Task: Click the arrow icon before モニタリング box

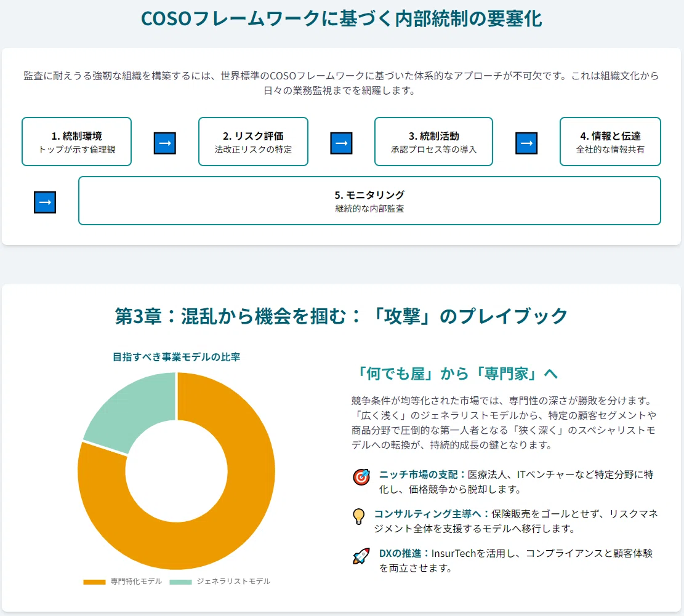Action: (45, 202)
